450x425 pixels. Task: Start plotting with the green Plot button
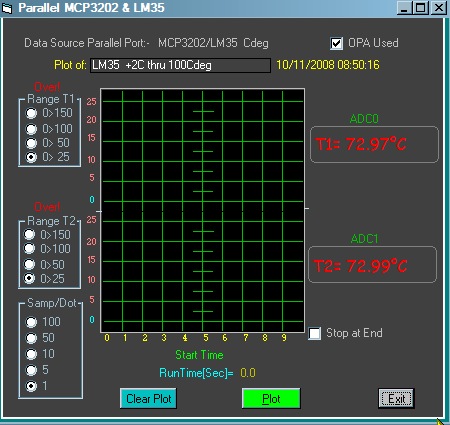click(271, 398)
